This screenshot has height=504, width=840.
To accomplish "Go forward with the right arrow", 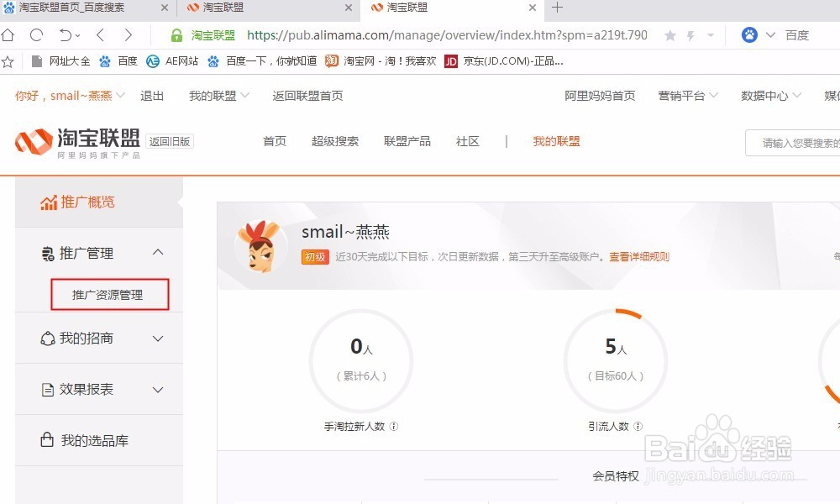I will click(x=128, y=35).
